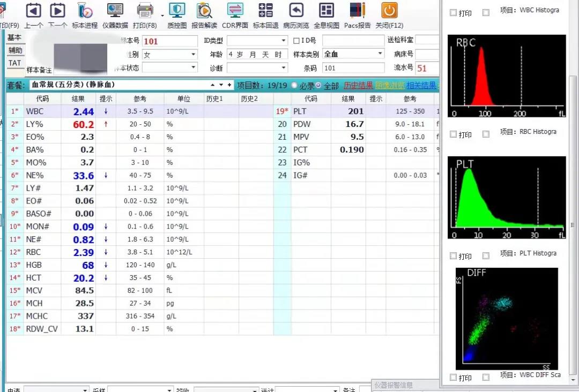Screen dimensions: 579x392
Task: Open the 性别 dropdown showing 女
Action: [x=193, y=55]
